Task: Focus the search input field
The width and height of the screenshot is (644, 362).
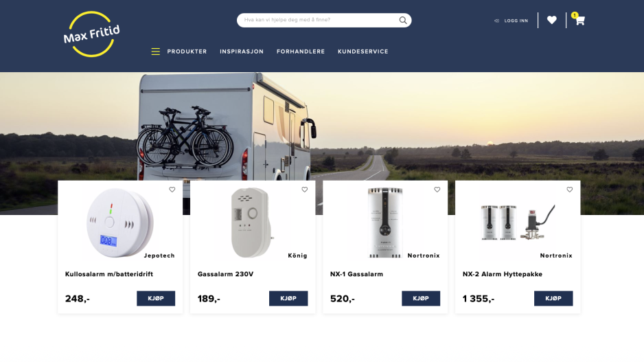Action: [316, 21]
